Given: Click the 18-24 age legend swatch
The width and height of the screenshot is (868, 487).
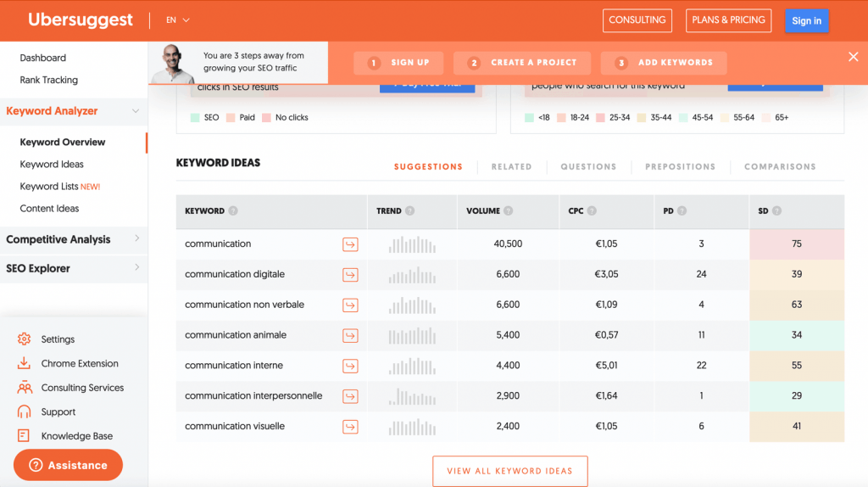Looking at the screenshot, I should (561, 117).
